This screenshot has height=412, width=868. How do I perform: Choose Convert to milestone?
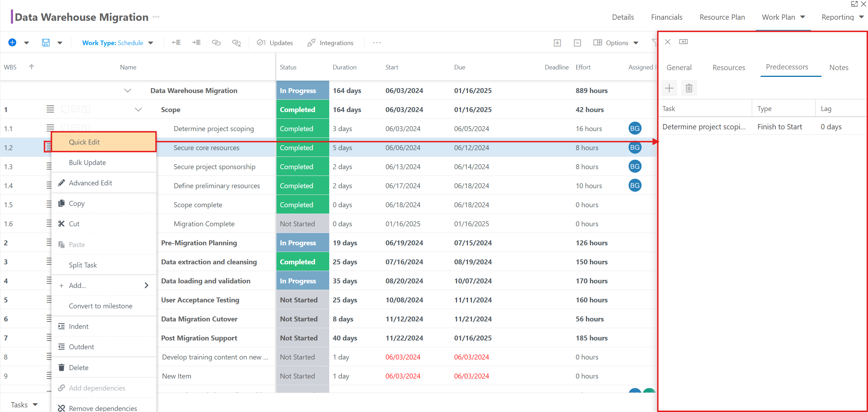[104, 306]
